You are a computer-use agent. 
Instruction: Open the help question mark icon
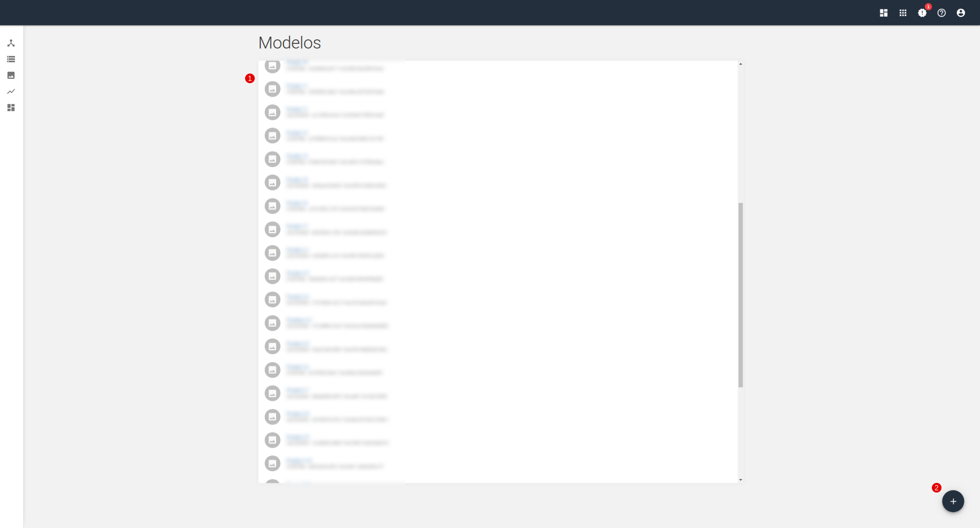(941, 13)
